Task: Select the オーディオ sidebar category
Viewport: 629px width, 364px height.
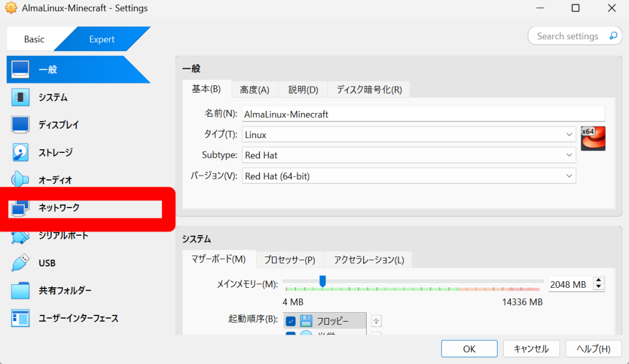Action: 55,180
